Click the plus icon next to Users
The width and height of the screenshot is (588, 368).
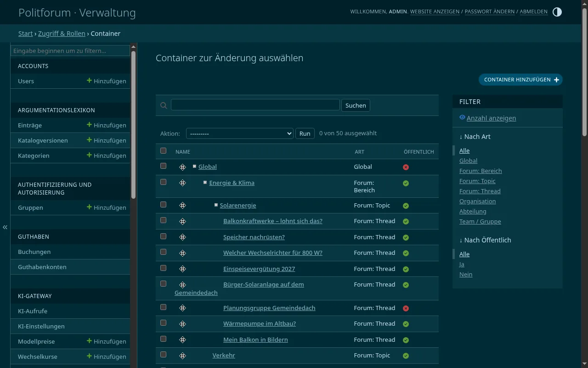coord(89,80)
